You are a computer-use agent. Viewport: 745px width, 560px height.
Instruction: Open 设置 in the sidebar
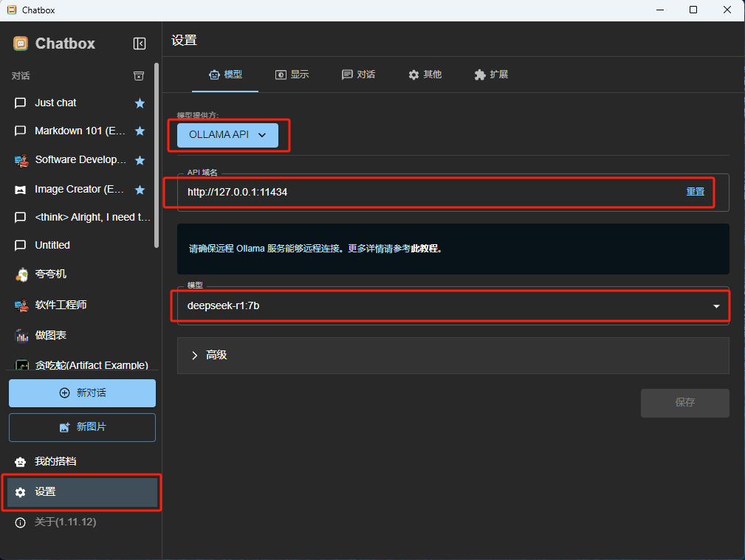(81, 493)
